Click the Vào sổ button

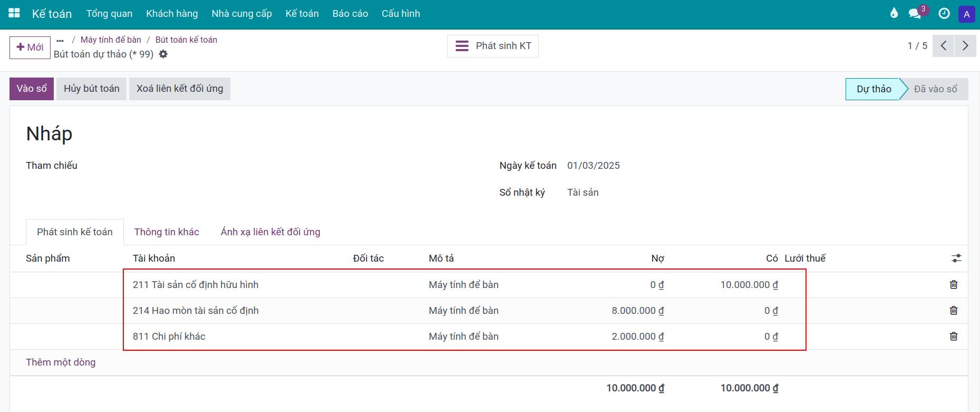click(32, 89)
